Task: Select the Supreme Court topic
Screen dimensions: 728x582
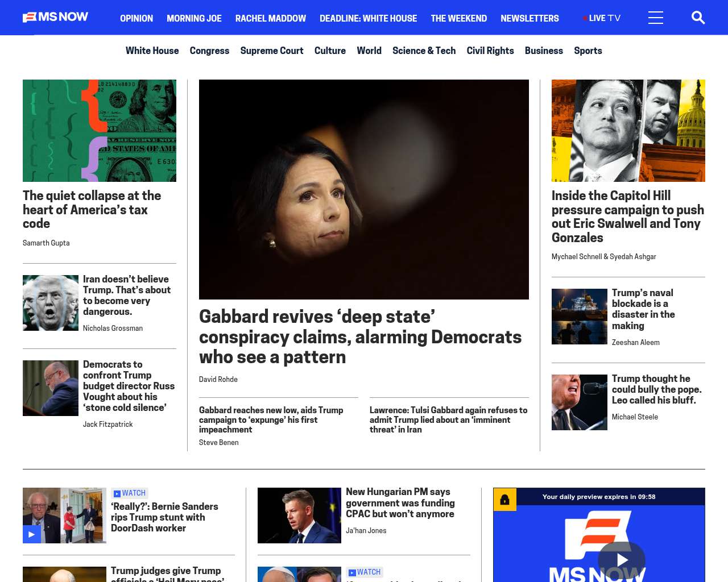Action: click(x=272, y=51)
